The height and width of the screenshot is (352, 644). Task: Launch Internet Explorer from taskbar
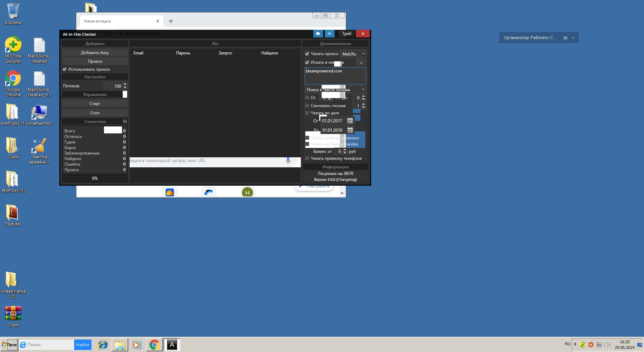103,345
